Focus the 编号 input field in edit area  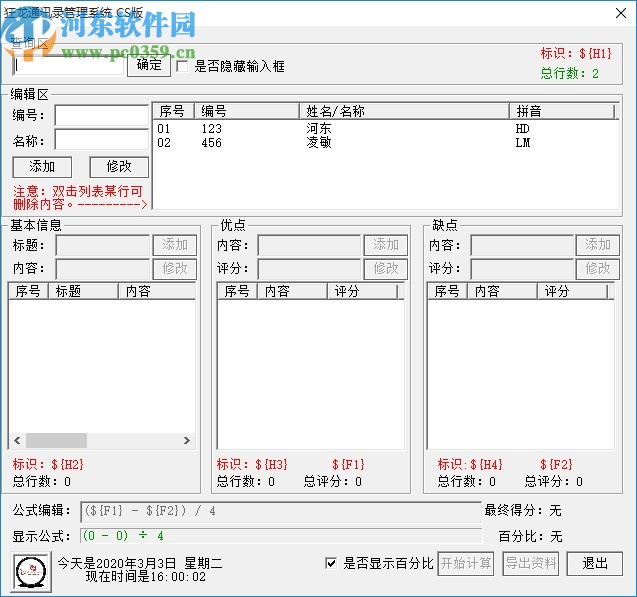(102, 115)
